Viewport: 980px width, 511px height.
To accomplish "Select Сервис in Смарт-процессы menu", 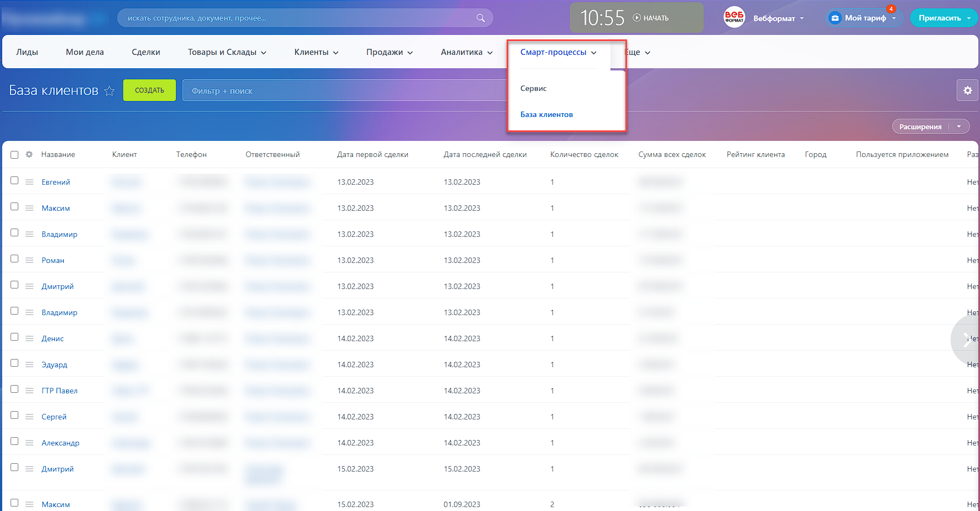I will (533, 88).
